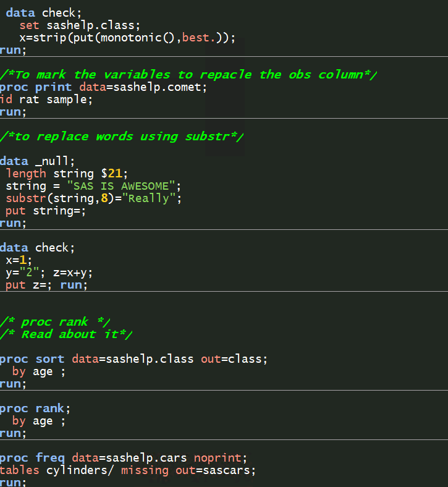Click "by age ;" under proc rank
This screenshot has width=448, height=487.
tap(39, 421)
